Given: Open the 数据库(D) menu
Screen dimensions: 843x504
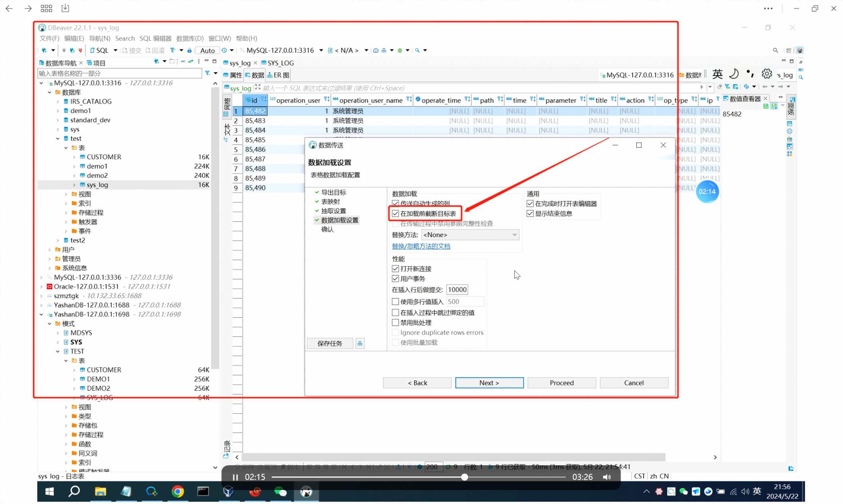Looking at the screenshot, I should tap(190, 38).
